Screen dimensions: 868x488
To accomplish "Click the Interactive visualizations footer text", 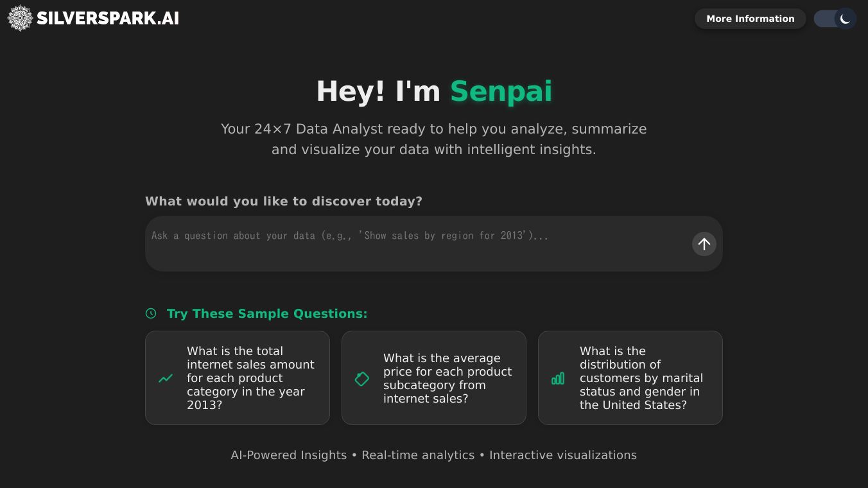I will tap(563, 455).
